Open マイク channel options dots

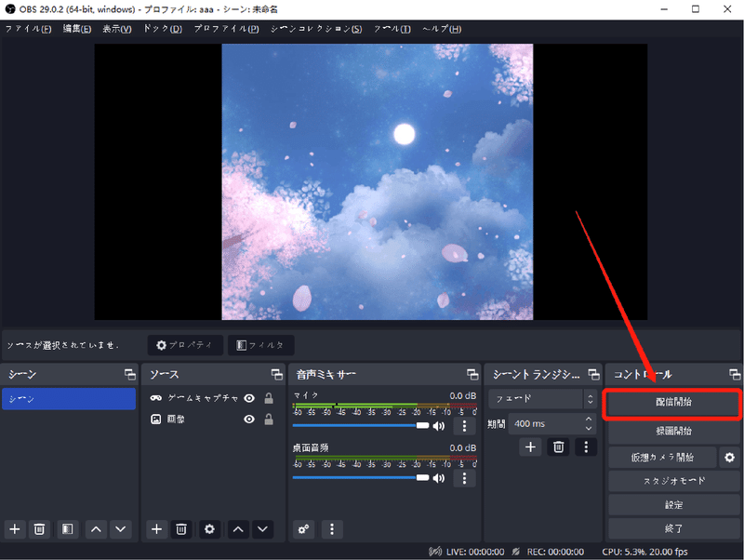pyautogui.click(x=464, y=426)
